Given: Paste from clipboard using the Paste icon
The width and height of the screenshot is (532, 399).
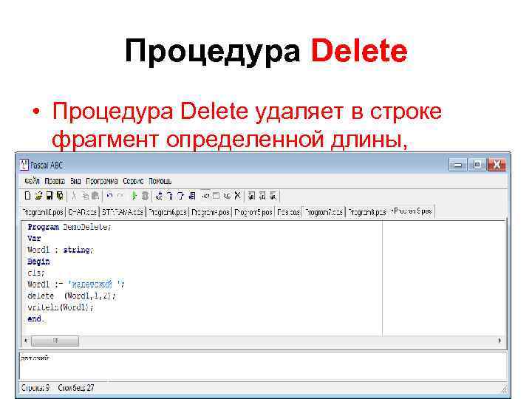Looking at the screenshot, I should coord(95,196).
